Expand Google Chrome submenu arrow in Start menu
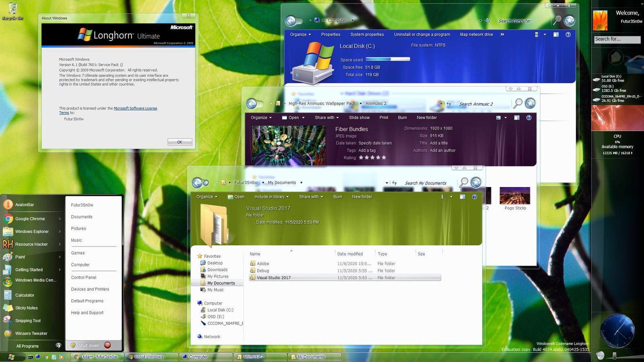 tap(60, 219)
